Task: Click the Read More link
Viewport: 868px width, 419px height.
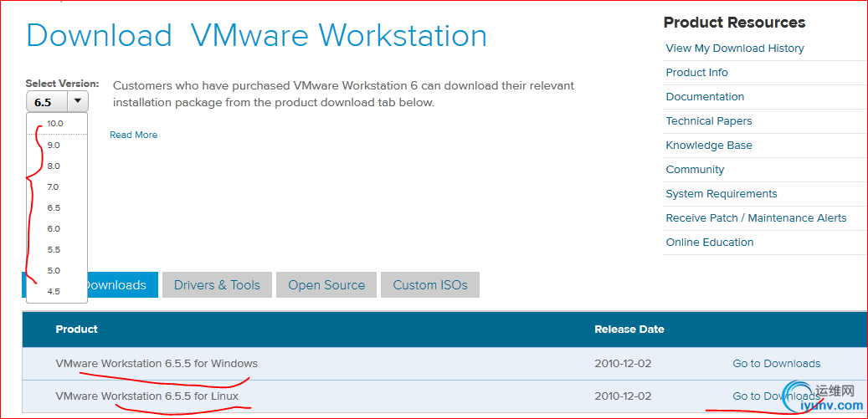Action: (x=133, y=135)
